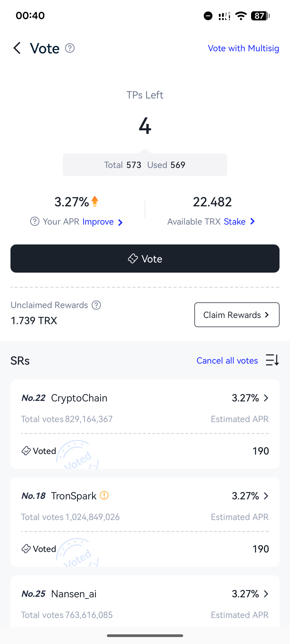This screenshot has width=290, height=644.
Task: Open Vote with Multisig link
Action: (x=244, y=48)
